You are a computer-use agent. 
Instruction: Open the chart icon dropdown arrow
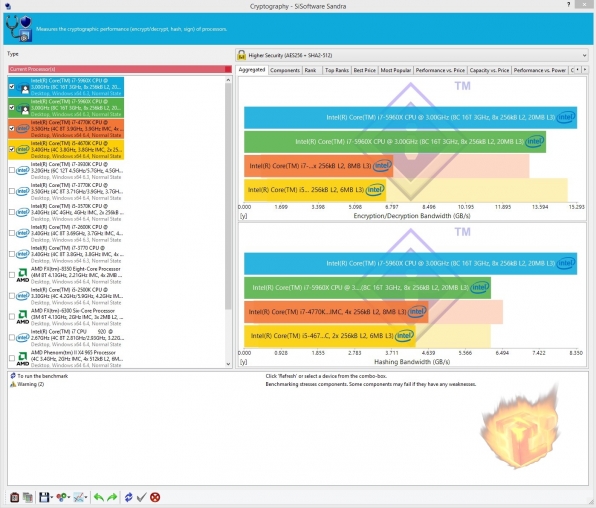(86, 497)
